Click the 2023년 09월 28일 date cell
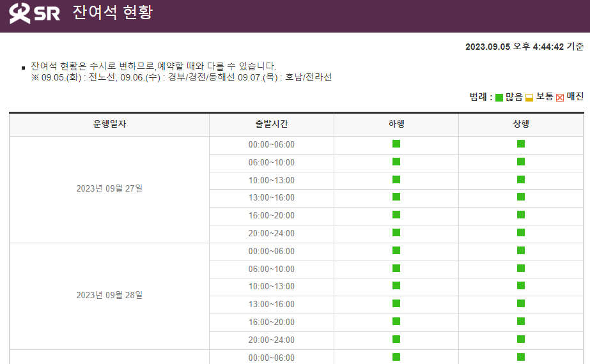 click(x=109, y=295)
